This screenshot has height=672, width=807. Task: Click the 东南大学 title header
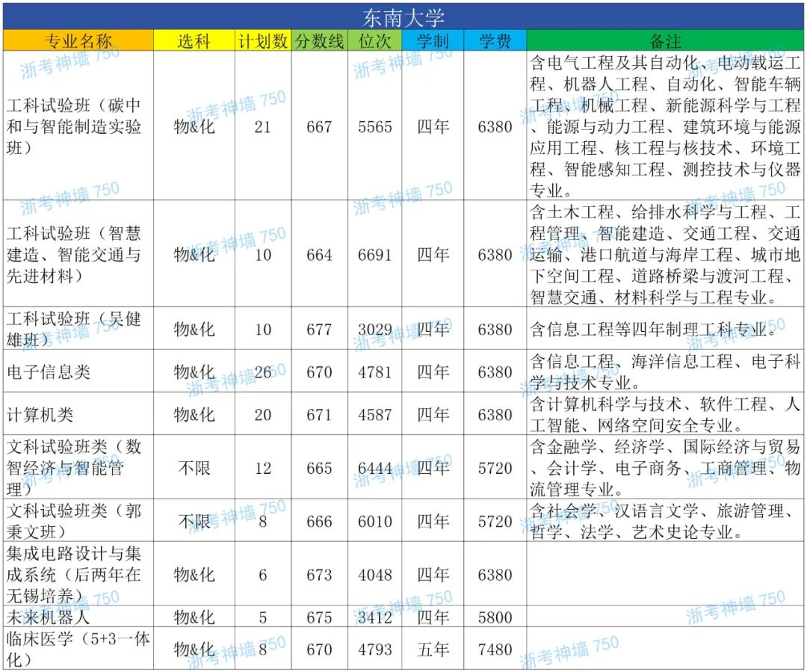(x=403, y=17)
